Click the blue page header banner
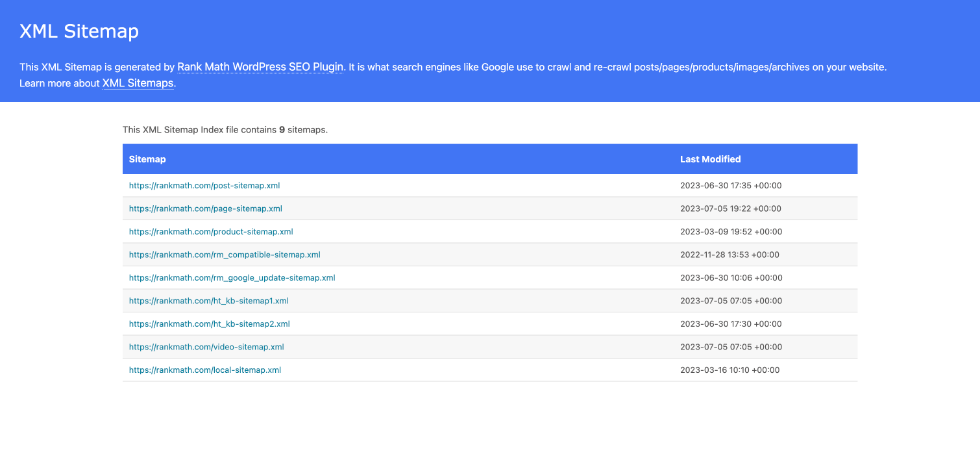This screenshot has height=467, width=980. 490,51
